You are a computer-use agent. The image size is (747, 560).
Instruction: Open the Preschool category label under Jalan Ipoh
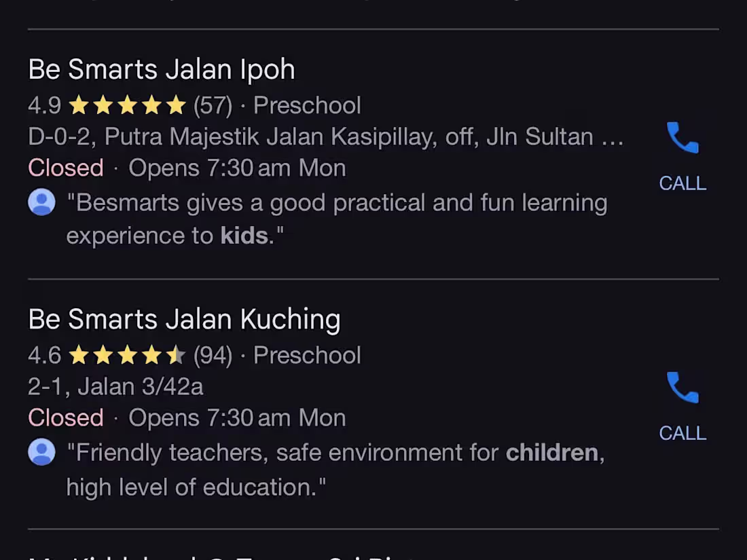tap(307, 105)
